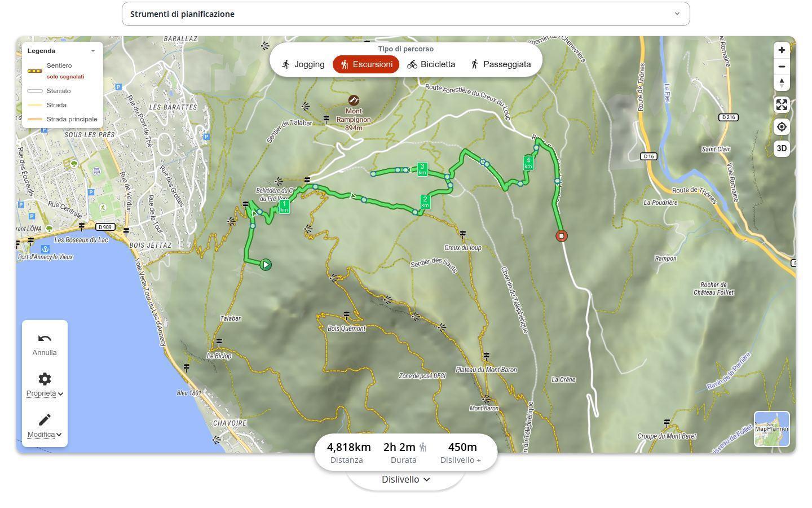Click Creux du loup signpost icon
The width and height of the screenshot is (812, 508).
click(x=463, y=234)
